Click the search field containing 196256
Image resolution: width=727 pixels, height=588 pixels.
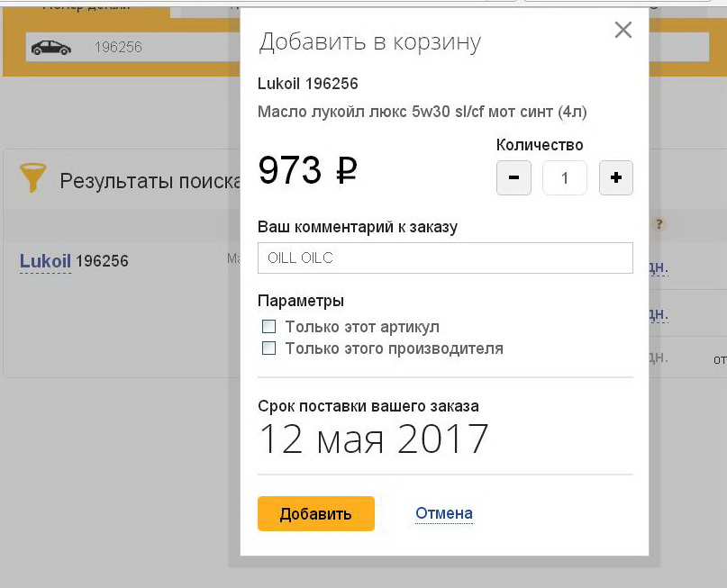click(x=134, y=47)
